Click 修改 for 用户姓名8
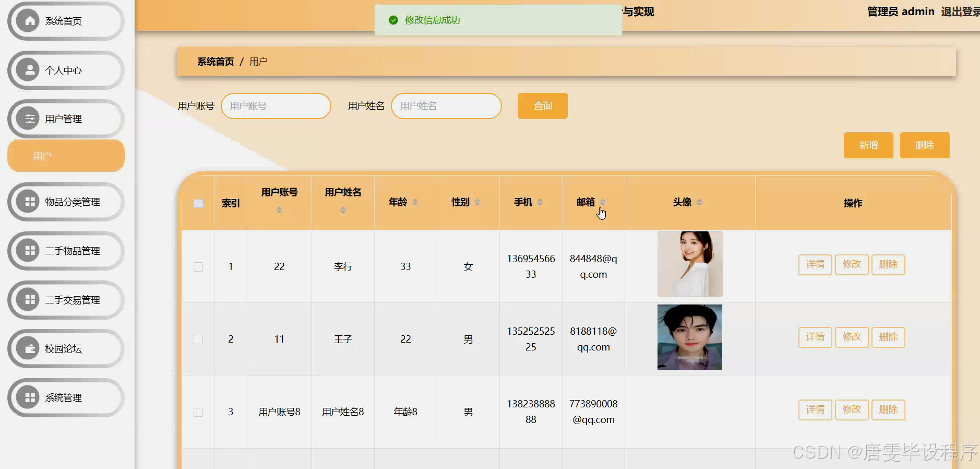 pos(852,409)
